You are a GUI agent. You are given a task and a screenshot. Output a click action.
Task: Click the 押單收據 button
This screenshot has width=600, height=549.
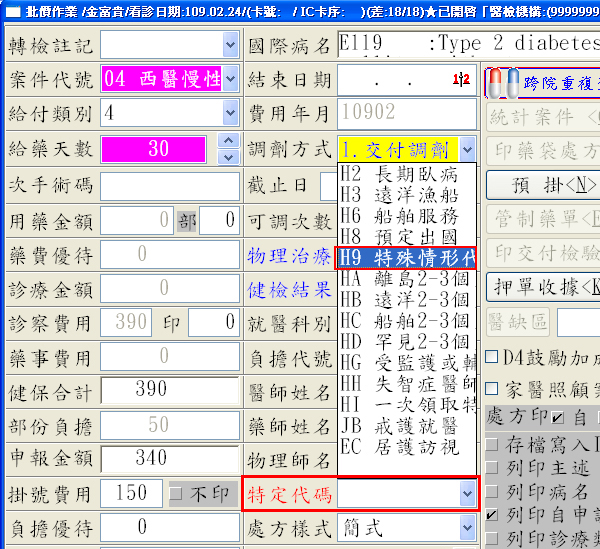point(543,286)
